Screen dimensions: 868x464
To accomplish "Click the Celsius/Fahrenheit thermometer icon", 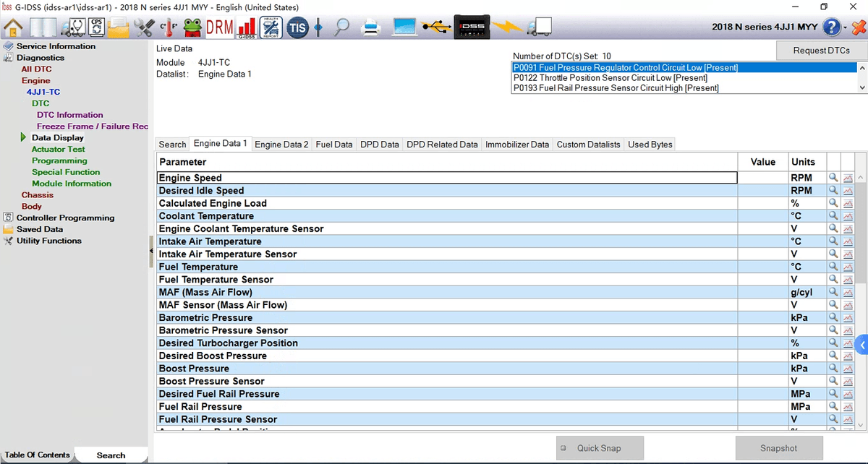I will 169,27.
